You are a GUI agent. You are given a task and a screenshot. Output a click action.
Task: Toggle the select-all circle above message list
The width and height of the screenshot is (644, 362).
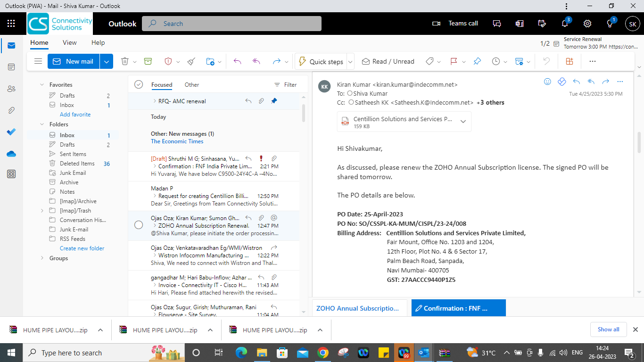(139, 84)
